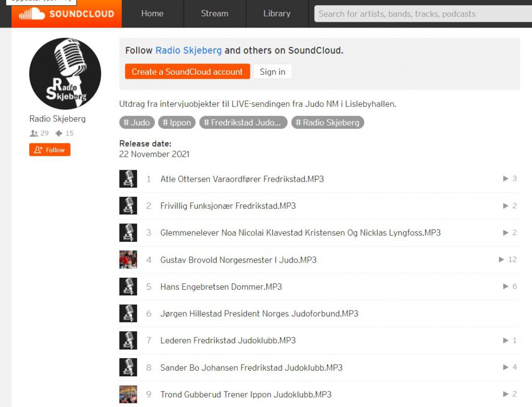Follow Radio Skjeberg with the orange button
This screenshot has height=407, width=532.
point(50,150)
